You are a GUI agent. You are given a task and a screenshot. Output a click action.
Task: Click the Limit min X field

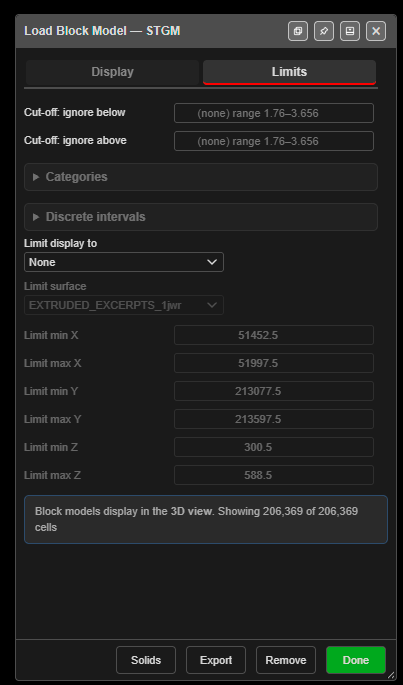[274, 335]
